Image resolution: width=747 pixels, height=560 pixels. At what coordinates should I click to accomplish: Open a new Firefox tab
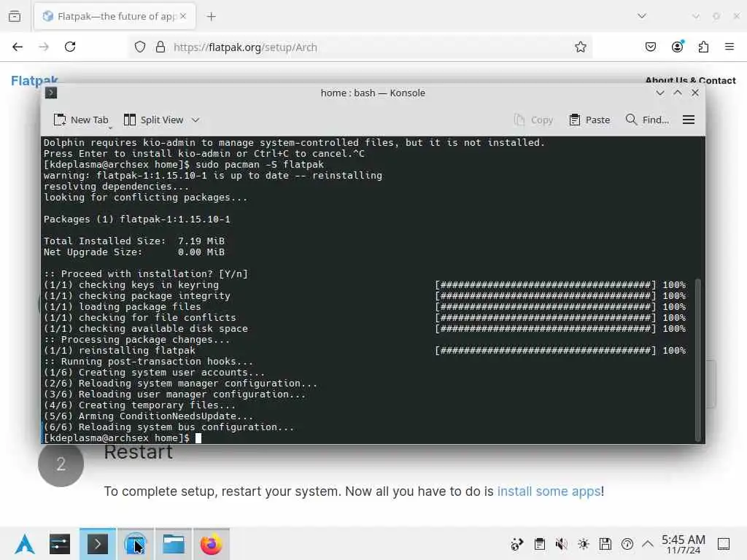(x=211, y=16)
